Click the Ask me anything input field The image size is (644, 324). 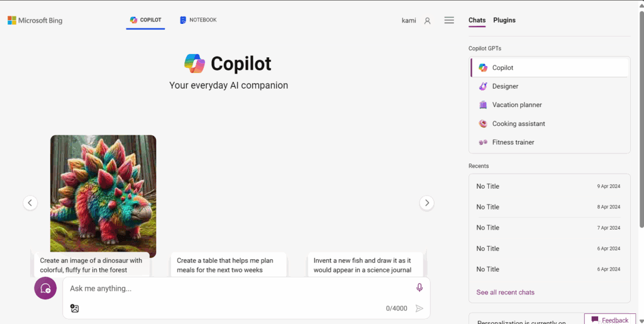pyautogui.click(x=239, y=288)
